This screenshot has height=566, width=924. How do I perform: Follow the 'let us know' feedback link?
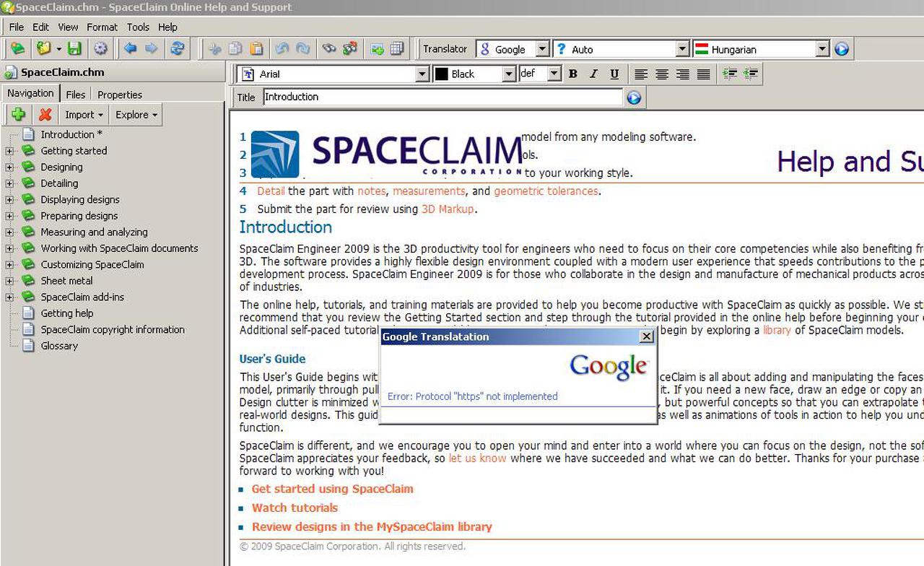(477, 458)
